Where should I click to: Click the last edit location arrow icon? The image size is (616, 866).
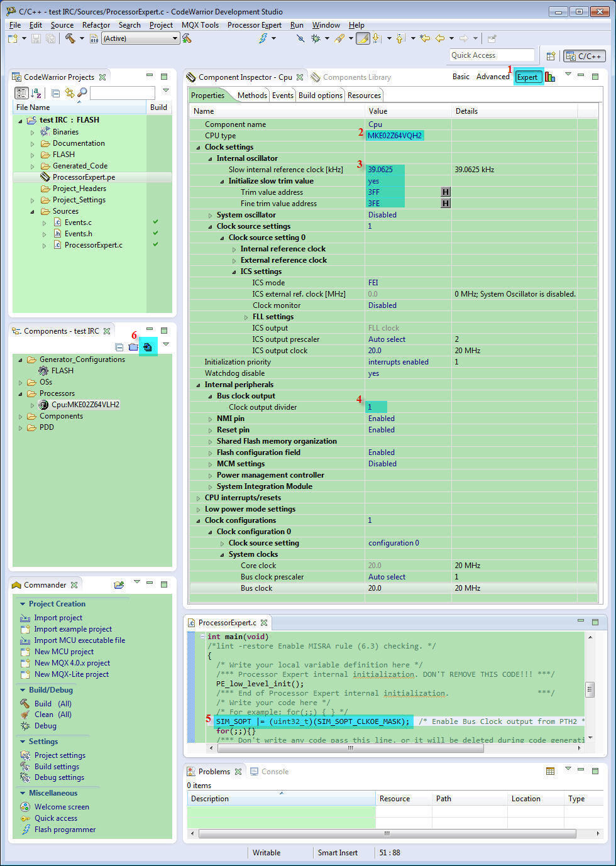coord(425,38)
